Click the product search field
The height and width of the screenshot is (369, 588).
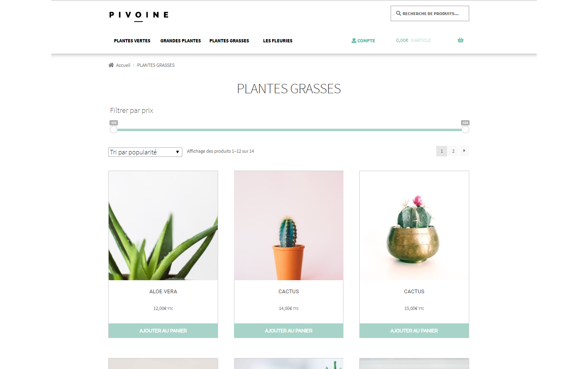click(430, 13)
